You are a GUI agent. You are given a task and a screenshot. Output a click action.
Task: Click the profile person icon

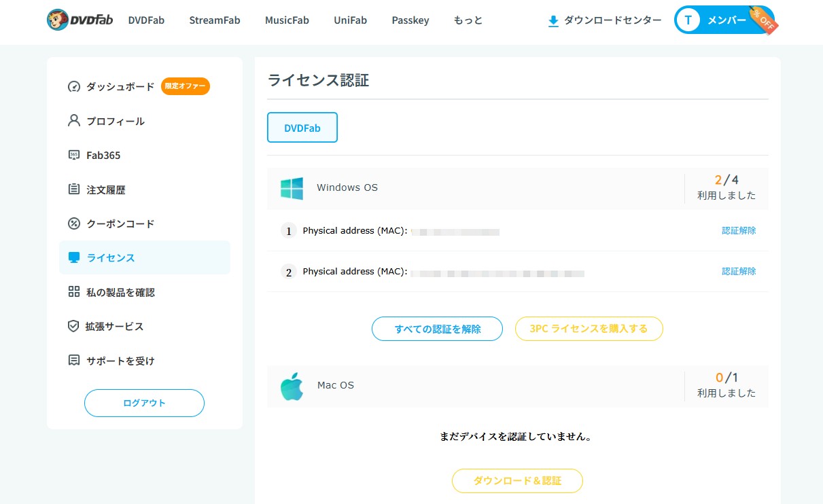point(74,121)
